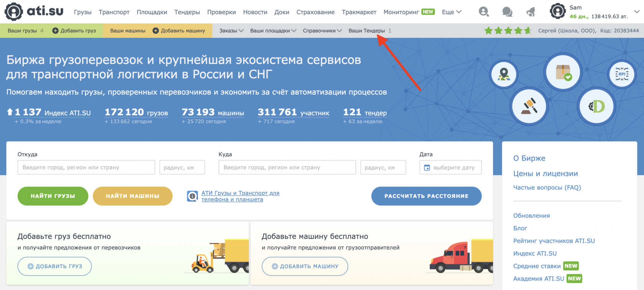Open the sidebar Индекс ATI.SU link
The width and height of the screenshot is (644, 290).
click(x=535, y=254)
